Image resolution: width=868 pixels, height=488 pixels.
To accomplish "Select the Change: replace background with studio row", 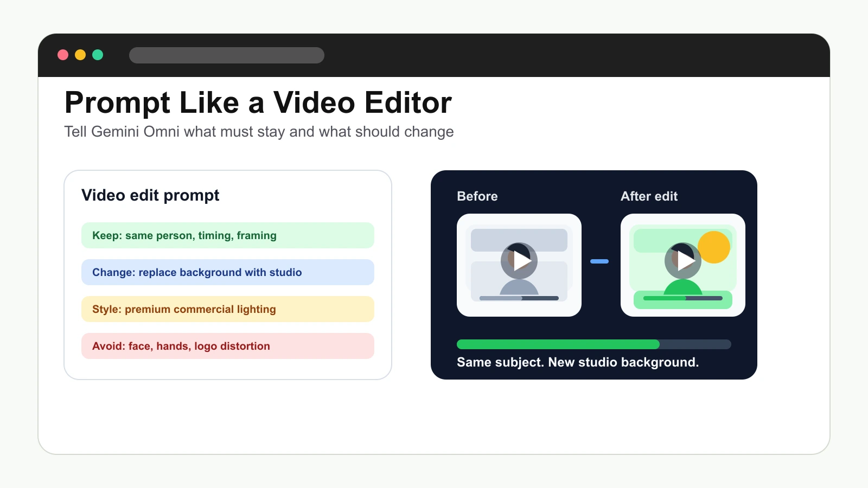I will [x=228, y=272].
